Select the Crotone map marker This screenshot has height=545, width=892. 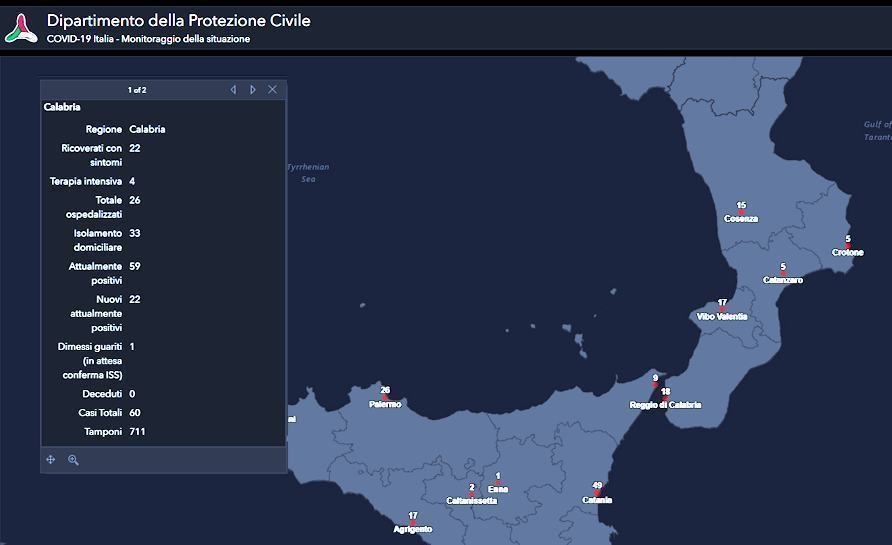tap(848, 246)
